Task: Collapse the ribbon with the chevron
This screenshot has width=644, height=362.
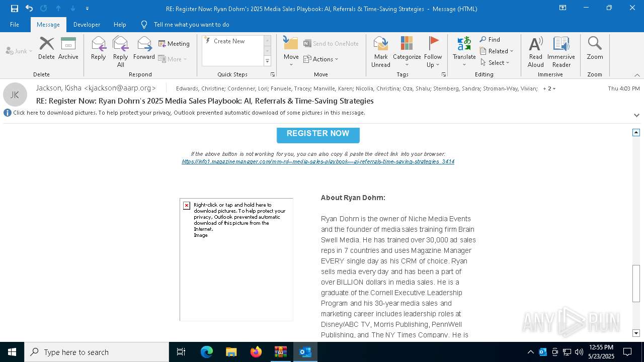Action: point(637,75)
